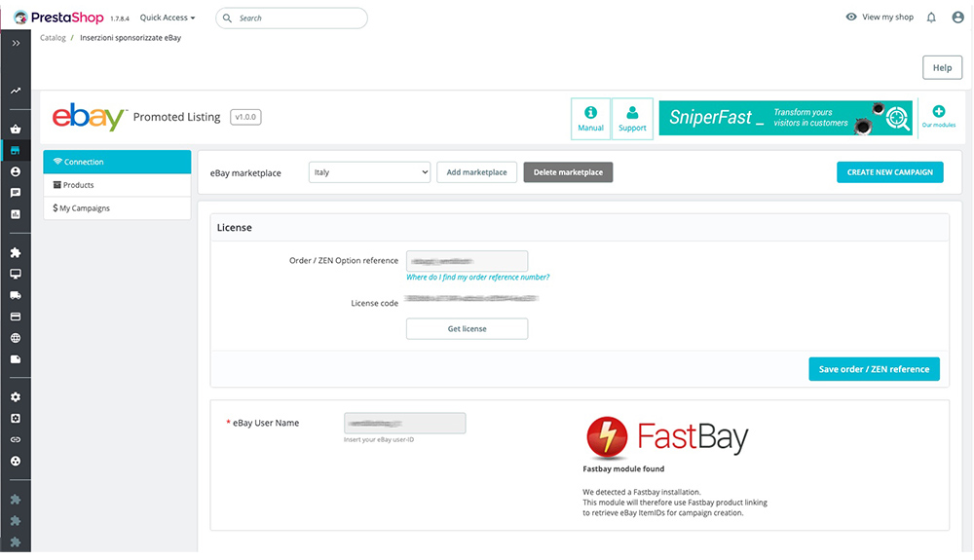Open Stats bar-chart icon in sidebar
Image resolution: width=974 pixels, height=560 pixels.
(16, 214)
